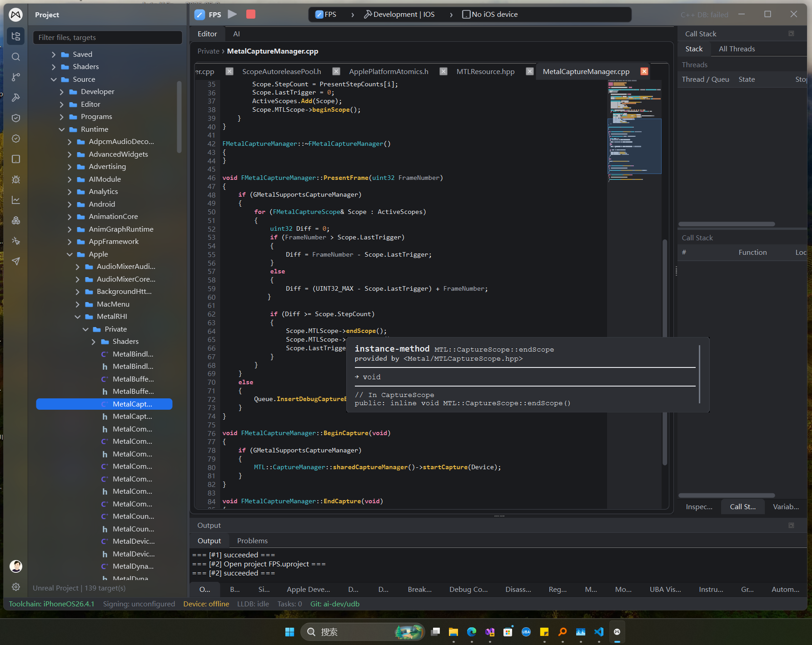812x645 pixels.
Task: Click the application logo at top left
Action: coord(16,15)
